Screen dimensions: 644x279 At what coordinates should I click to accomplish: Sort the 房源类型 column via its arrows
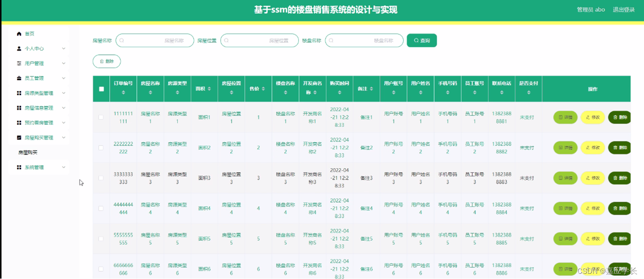(178, 93)
